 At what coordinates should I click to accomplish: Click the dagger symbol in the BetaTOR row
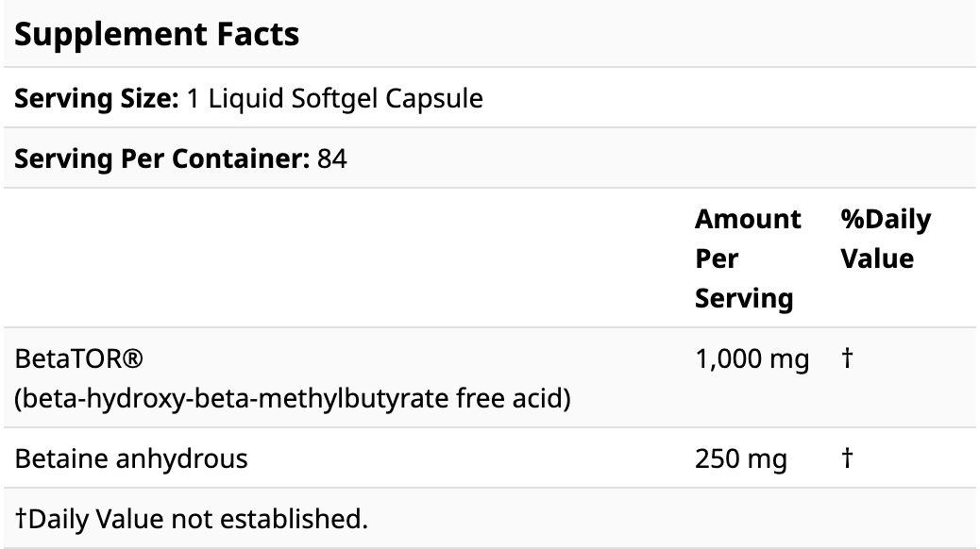point(847,359)
